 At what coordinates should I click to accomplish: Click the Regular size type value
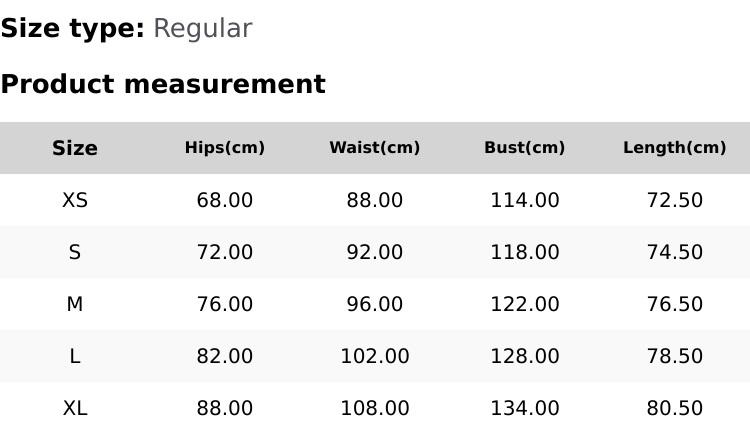[x=202, y=28]
